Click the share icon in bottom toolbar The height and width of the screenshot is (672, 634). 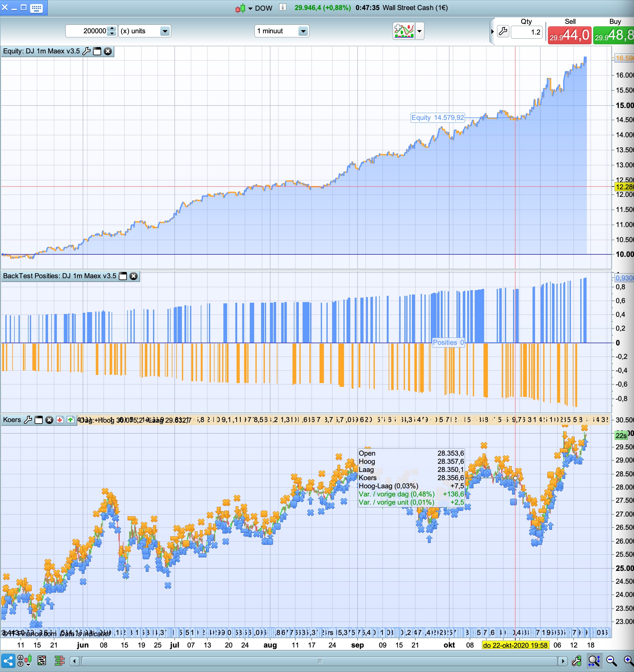coord(8,660)
